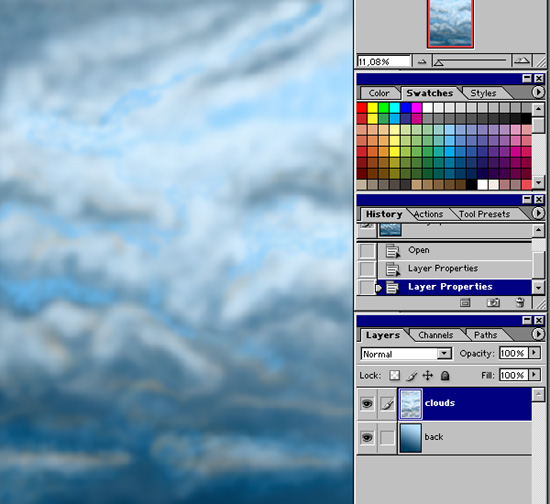Delete current history state with trash icon
This screenshot has width=550, height=504.
click(x=520, y=302)
